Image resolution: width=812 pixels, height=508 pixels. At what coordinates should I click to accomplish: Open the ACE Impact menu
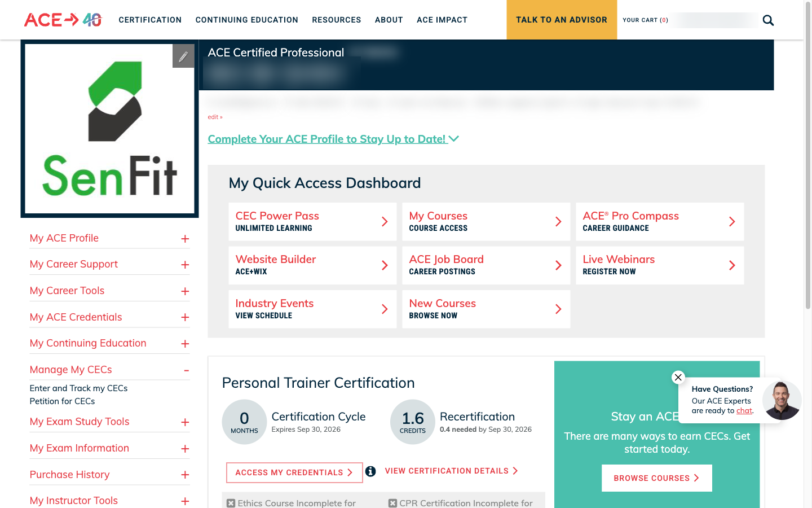tap(442, 20)
